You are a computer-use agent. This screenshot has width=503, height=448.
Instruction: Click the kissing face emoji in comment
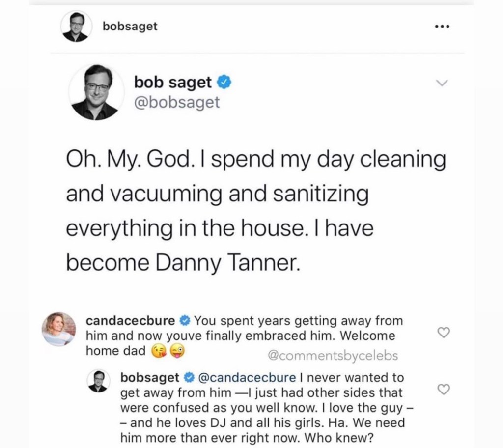tap(158, 352)
